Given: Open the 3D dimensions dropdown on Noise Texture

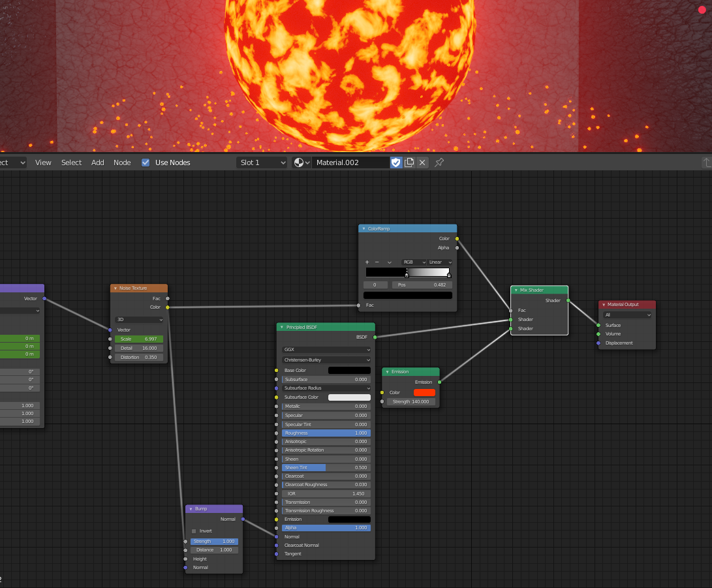Looking at the screenshot, I should click(138, 320).
